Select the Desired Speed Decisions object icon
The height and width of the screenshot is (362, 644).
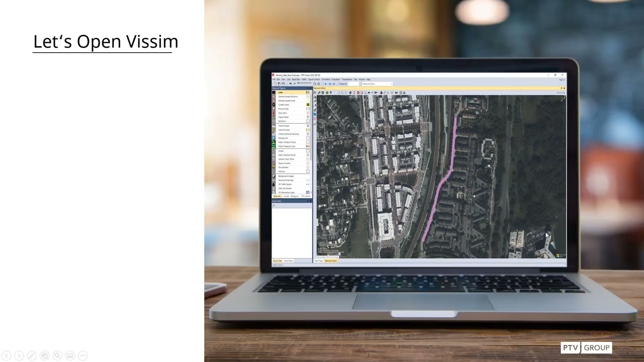(x=274, y=97)
